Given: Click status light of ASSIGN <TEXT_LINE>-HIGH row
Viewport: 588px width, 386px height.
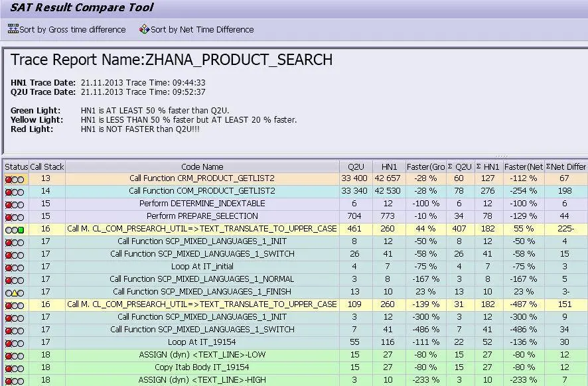Looking at the screenshot, I should tap(14, 381).
